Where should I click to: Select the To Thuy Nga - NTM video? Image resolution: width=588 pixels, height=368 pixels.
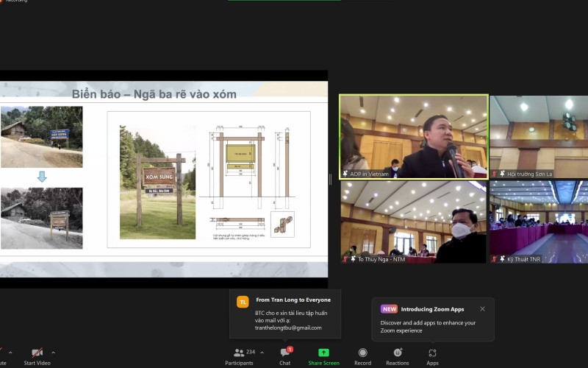tap(414, 222)
